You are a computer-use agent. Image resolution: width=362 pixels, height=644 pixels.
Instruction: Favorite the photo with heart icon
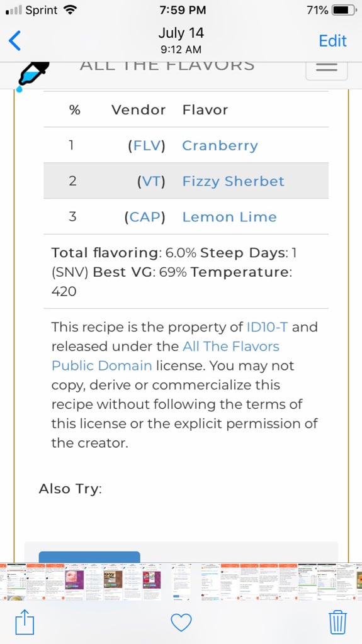(x=181, y=622)
